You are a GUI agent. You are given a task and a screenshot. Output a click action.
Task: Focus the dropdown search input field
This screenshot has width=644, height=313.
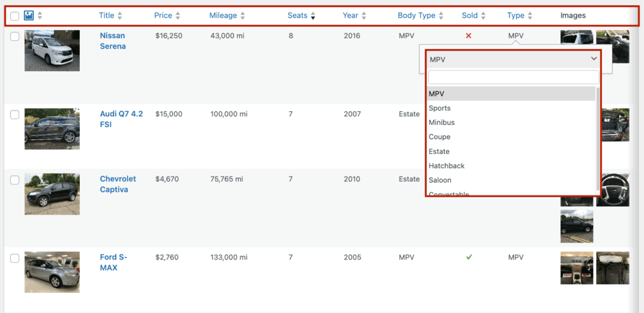[513, 77]
